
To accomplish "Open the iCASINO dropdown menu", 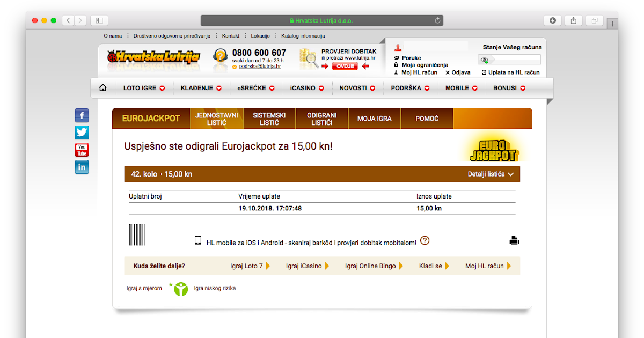I will tap(307, 88).
